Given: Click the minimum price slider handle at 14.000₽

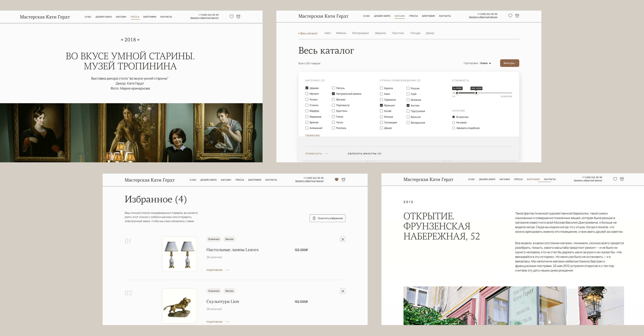Looking at the screenshot, I should pos(457,93).
